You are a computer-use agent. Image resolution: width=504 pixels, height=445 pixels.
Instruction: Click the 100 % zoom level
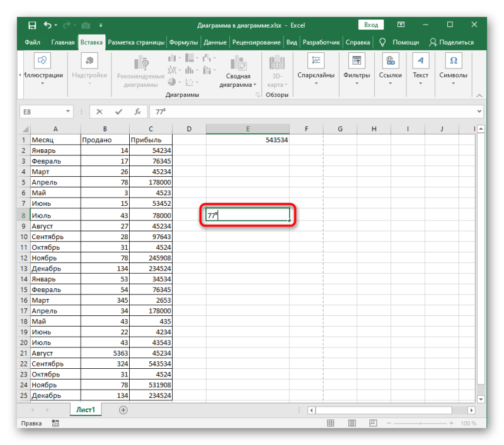pyautogui.click(x=468, y=424)
